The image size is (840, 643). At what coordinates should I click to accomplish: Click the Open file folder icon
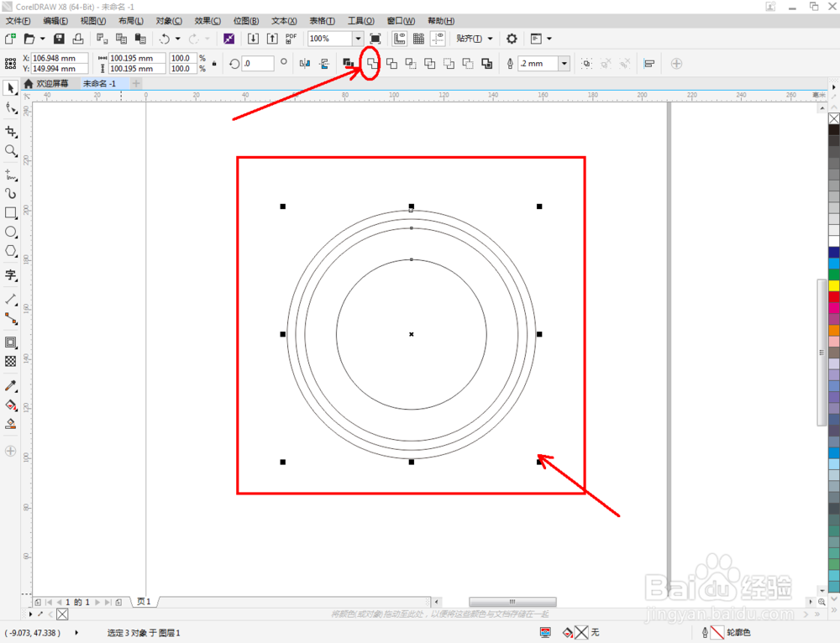pyautogui.click(x=29, y=39)
